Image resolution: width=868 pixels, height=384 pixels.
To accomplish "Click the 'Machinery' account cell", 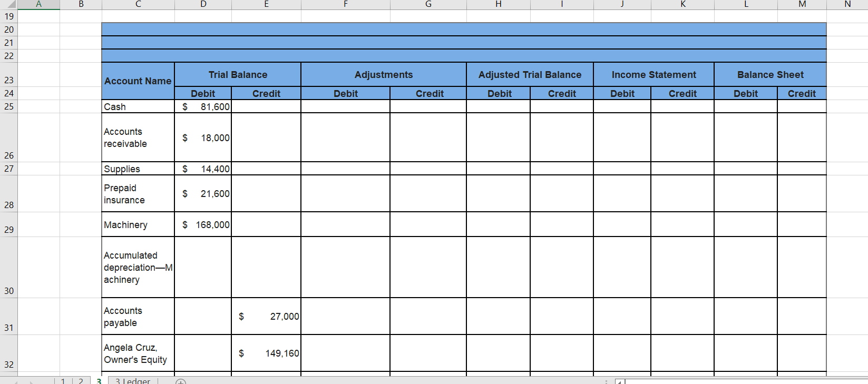I will click(x=138, y=224).
